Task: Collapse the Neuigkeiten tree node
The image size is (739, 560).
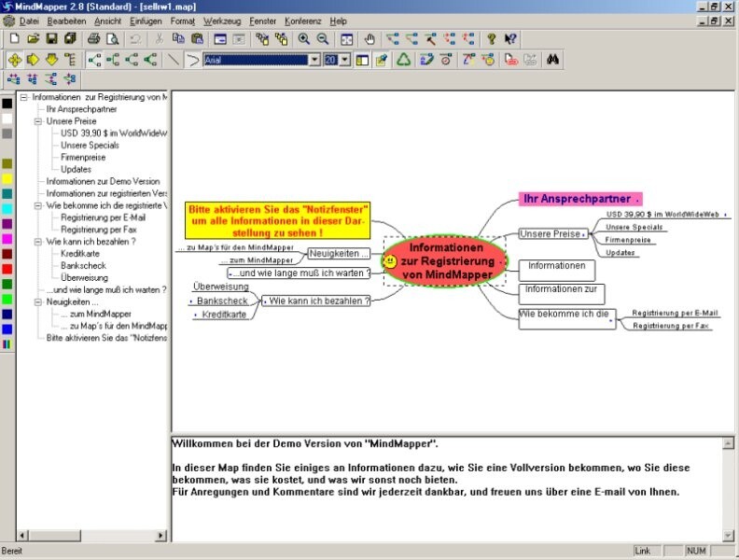Action: click(x=38, y=302)
